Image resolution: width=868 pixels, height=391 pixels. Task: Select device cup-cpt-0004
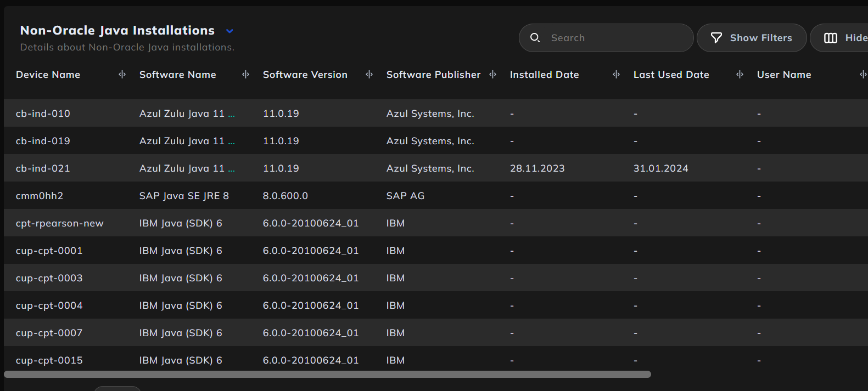[x=49, y=305]
